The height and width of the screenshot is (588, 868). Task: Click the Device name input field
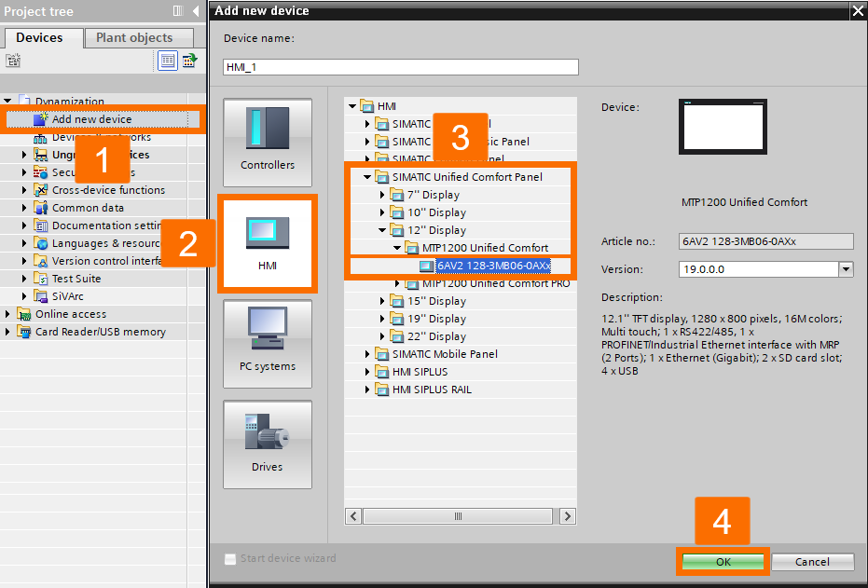click(x=401, y=67)
